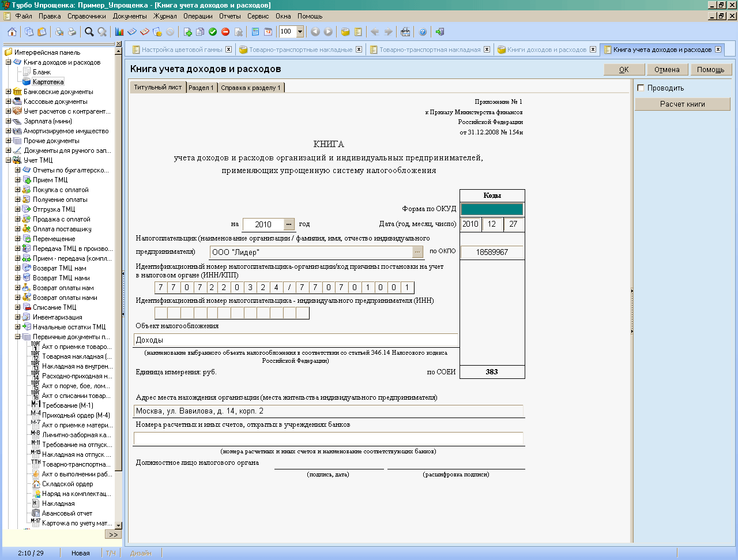Click the Copy icon in the toolbar
738x560 pixels.
29,32
